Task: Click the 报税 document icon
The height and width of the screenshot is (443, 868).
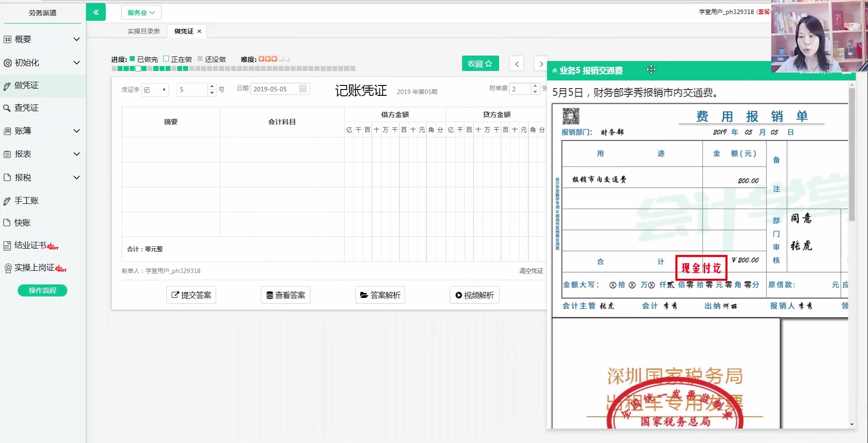Action: pyautogui.click(x=7, y=178)
